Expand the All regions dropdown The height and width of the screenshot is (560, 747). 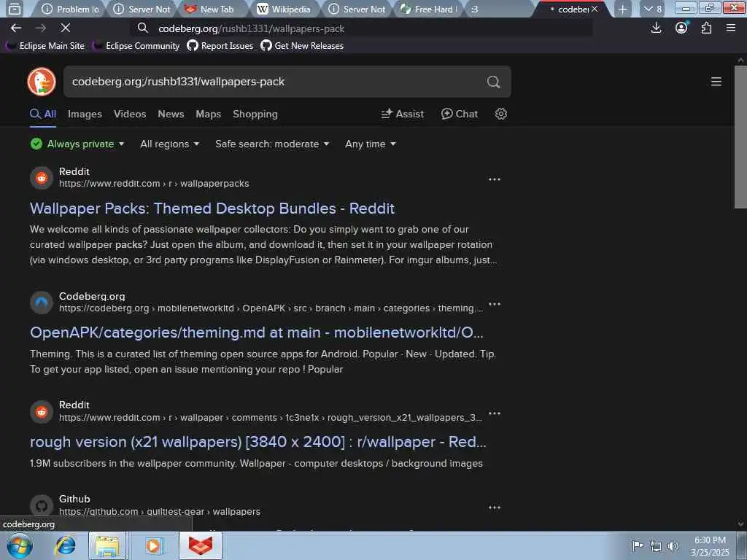coord(169,144)
